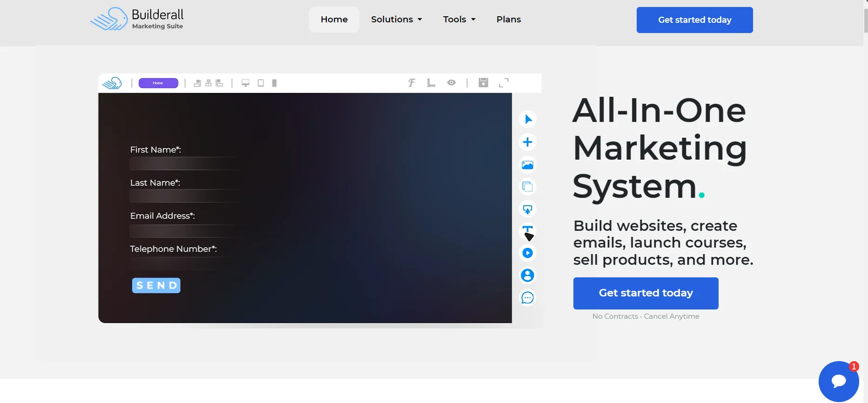
Task: Open the layers copy tool
Action: click(528, 187)
